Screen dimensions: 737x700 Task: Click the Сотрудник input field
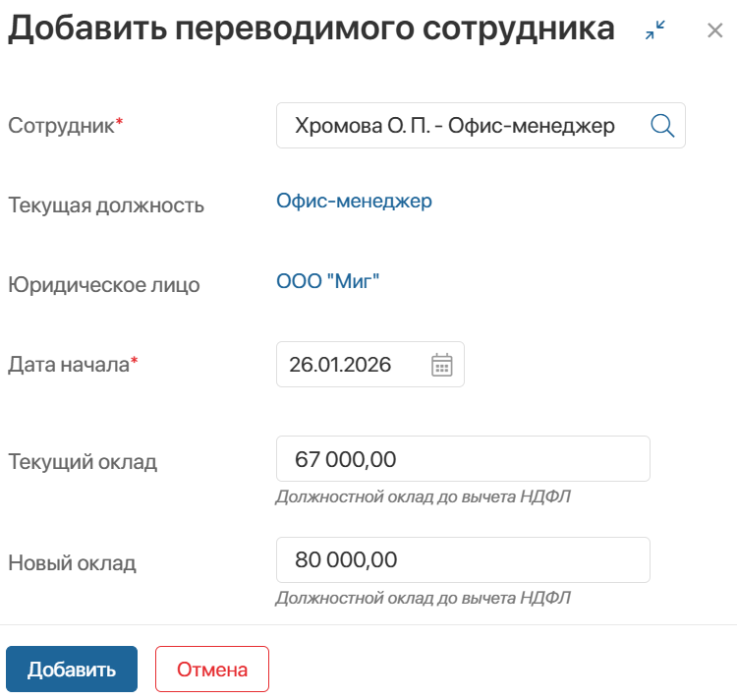point(481,126)
